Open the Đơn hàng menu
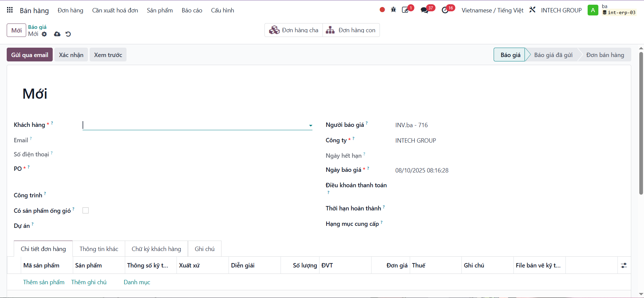 (x=70, y=10)
